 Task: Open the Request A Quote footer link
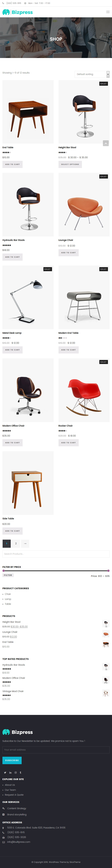[x=14, y=795]
